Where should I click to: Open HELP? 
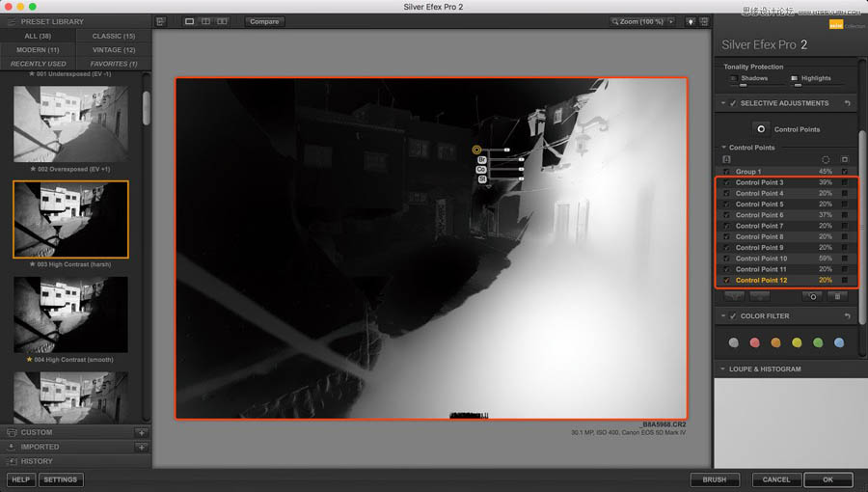[x=21, y=479]
